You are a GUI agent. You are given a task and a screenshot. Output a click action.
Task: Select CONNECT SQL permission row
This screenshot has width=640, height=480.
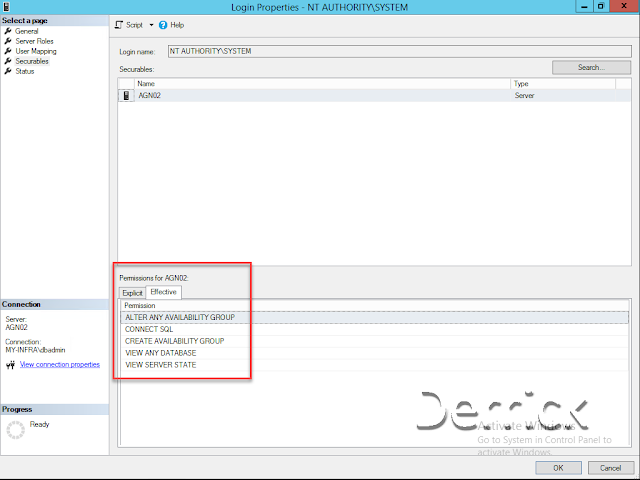coord(374,329)
